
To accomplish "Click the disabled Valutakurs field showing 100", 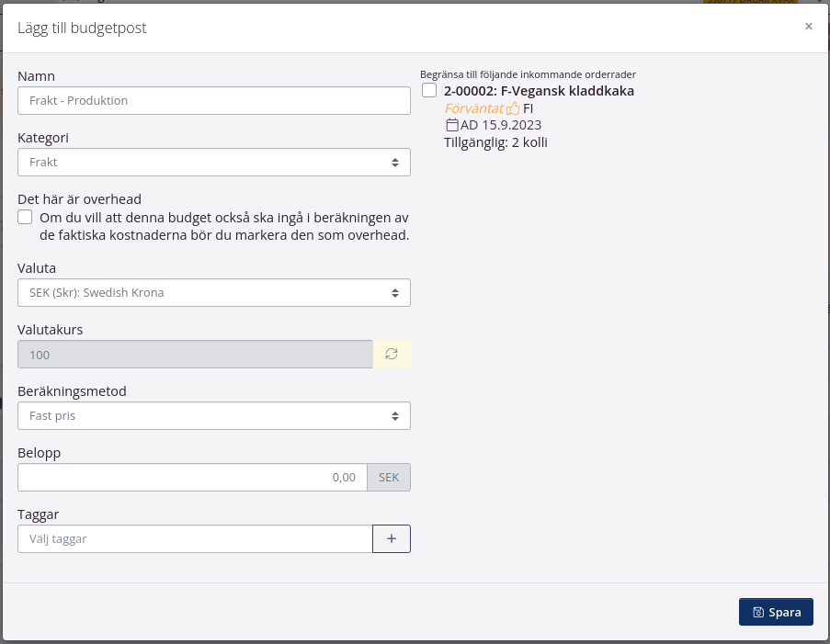I will coord(195,354).
